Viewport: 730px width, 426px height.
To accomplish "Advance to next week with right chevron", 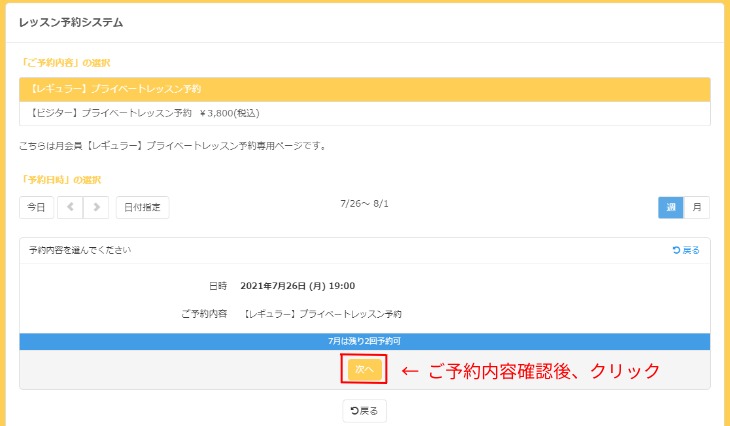I will point(96,207).
